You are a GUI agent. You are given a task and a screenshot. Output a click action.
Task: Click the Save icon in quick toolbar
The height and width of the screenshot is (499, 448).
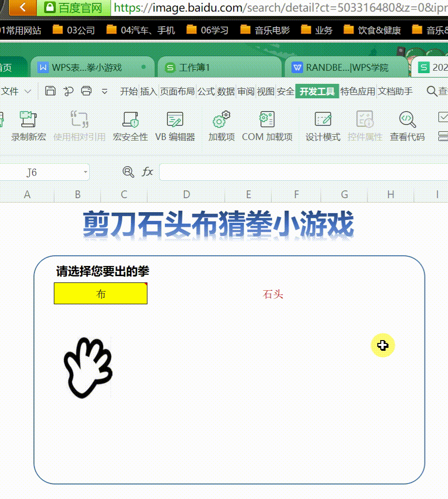(50, 92)
